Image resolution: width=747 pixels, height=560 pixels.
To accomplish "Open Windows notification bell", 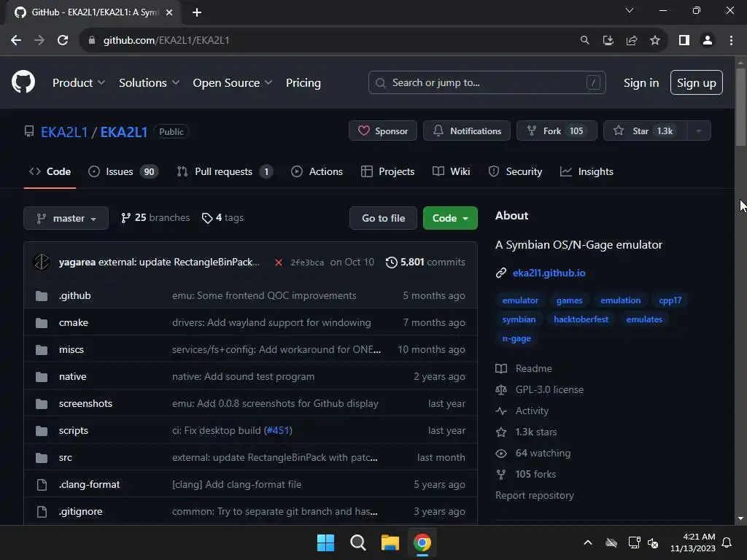I will [727, 542].
